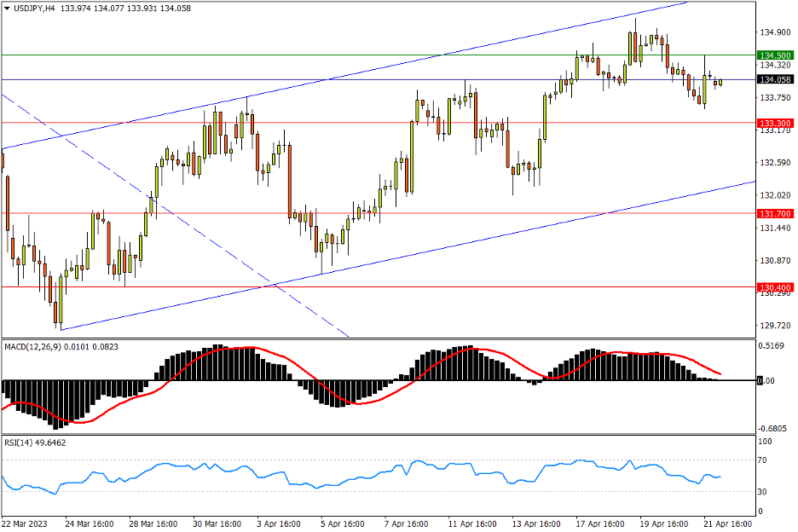Image resolution: width=798 pixels, height=532 pixels.
Task: Select the MACD 0.5169 scale value
Action: tap(773, 346)
